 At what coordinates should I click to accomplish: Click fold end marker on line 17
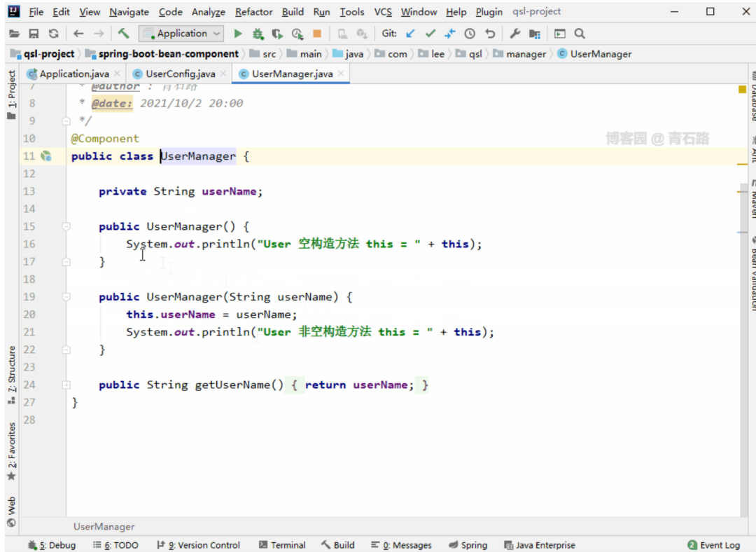[66, 261]
